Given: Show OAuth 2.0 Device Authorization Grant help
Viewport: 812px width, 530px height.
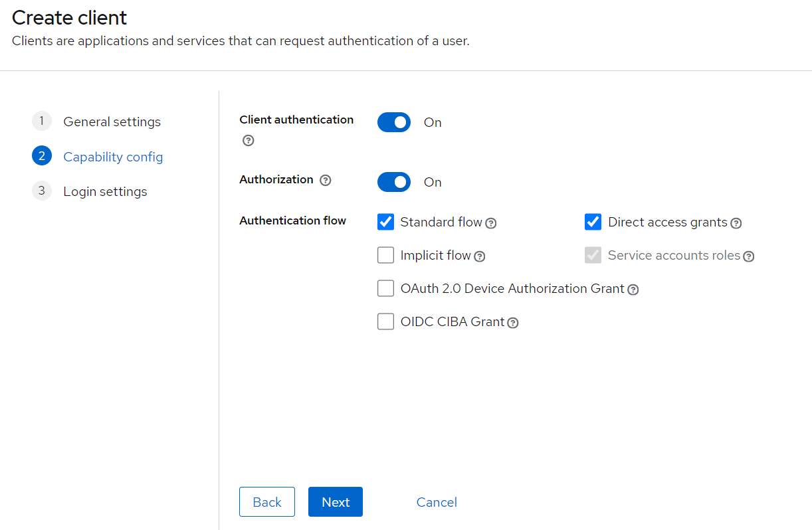Looking at the screenshot, I should 633,290.
